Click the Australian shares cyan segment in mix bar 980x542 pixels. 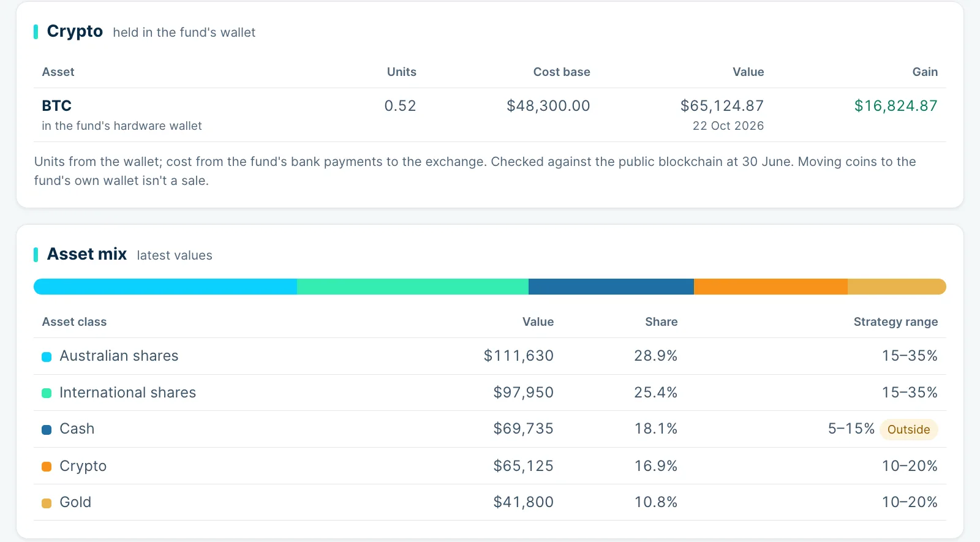165,287
